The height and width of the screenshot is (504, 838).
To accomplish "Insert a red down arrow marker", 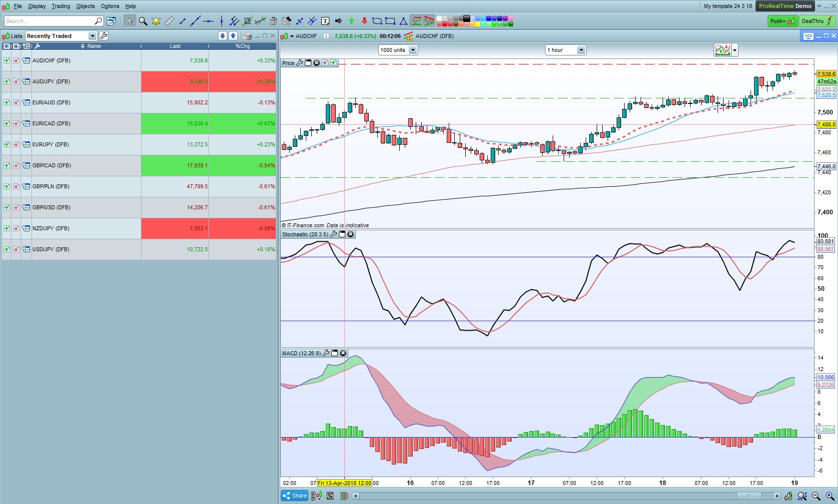I will point(364,21).
